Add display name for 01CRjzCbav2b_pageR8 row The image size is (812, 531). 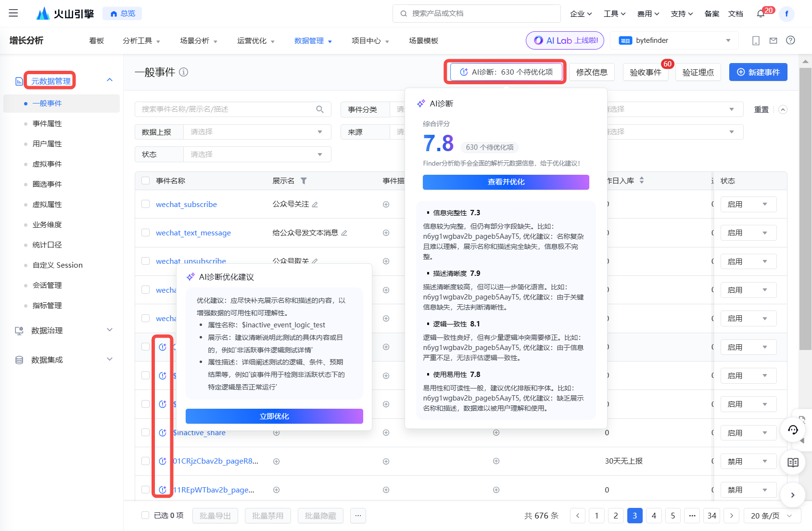tap(276, 461)
